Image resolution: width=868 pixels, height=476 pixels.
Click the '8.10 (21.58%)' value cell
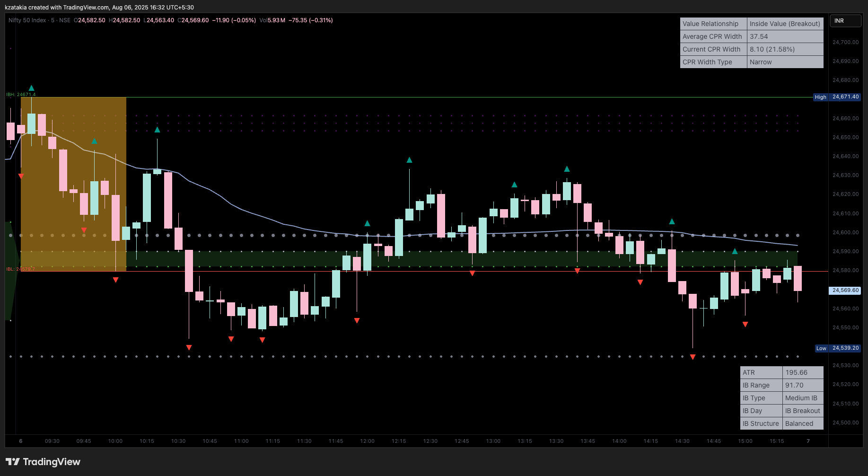[785, 49]
